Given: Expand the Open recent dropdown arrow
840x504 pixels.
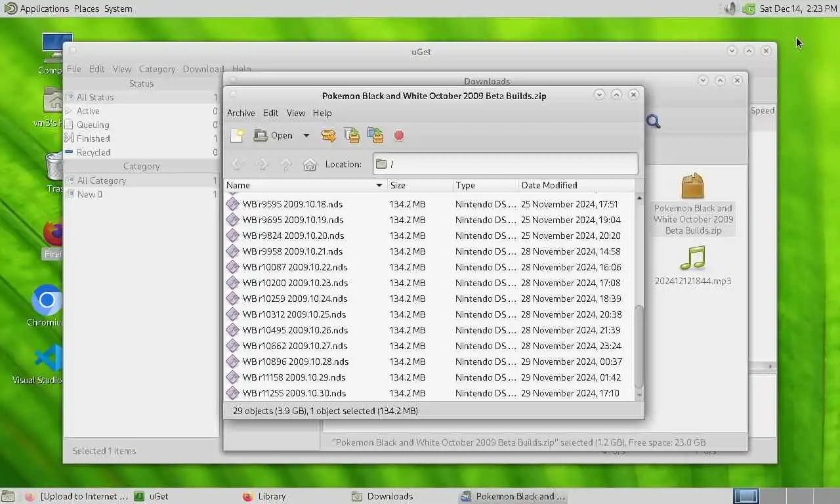Looking at the screenshot, I should pyautogui.click(x=306, y=135).
